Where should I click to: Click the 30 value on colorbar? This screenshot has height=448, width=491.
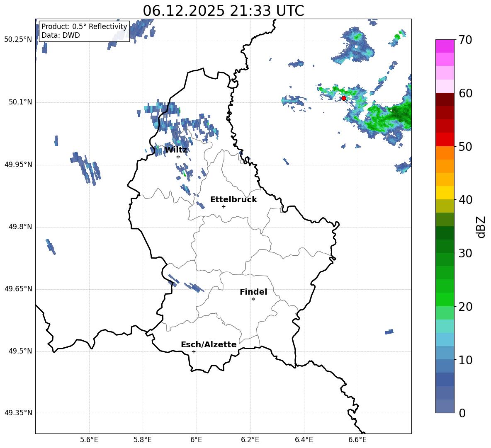(x=465, y=253)
